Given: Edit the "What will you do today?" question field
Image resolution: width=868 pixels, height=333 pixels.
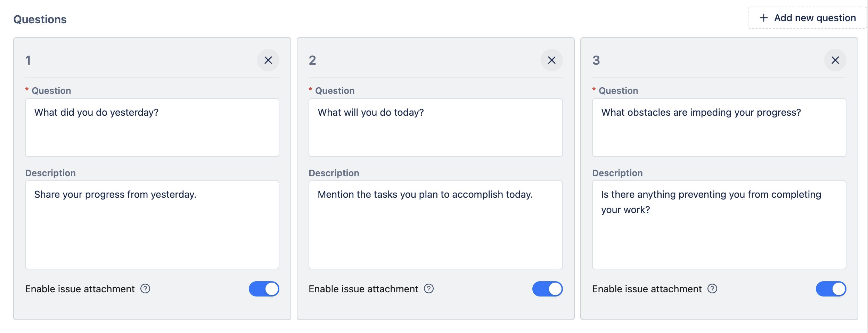Looking at the screenshot, I should tap(435, 127).
